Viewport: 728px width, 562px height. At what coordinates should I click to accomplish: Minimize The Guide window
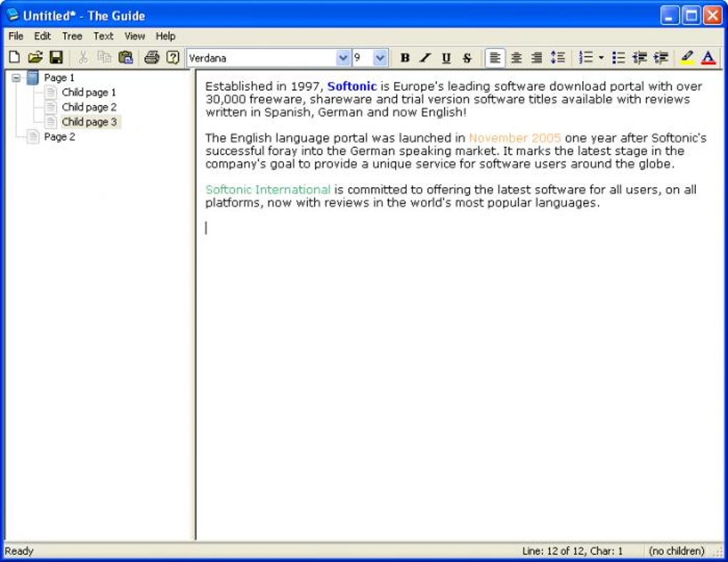669,16
